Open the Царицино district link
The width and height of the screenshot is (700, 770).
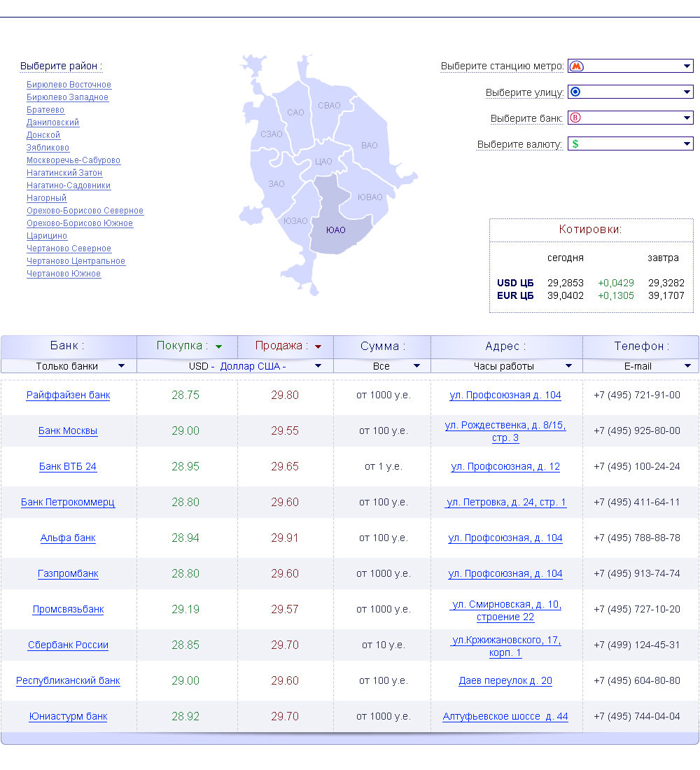point(47,236)
